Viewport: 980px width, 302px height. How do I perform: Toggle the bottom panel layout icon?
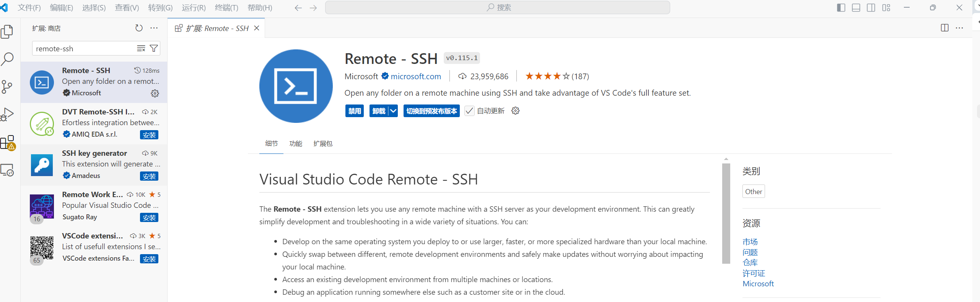(x=856, y=8)
